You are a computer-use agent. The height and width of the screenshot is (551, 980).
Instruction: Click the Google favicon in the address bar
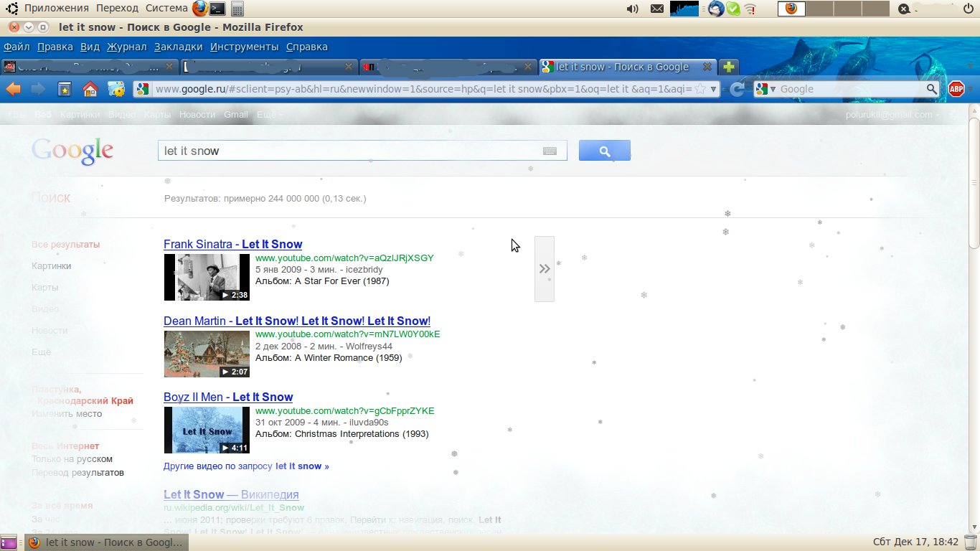tap(143, 89)
